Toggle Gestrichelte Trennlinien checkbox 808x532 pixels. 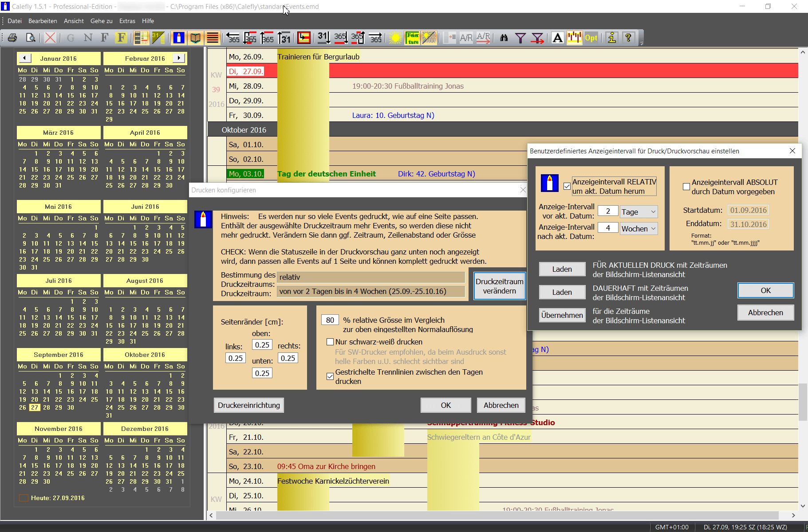click(x=330, y=376)
